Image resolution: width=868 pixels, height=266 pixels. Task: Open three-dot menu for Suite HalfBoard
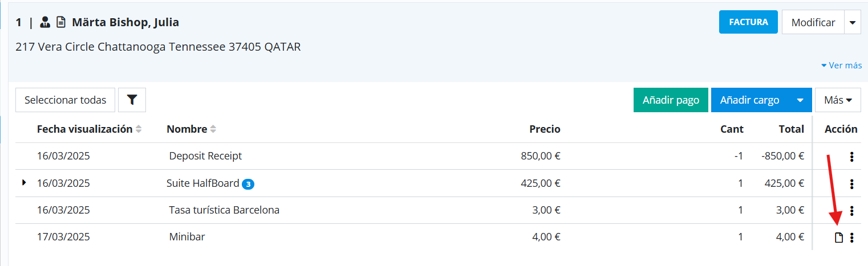point(851,184)
